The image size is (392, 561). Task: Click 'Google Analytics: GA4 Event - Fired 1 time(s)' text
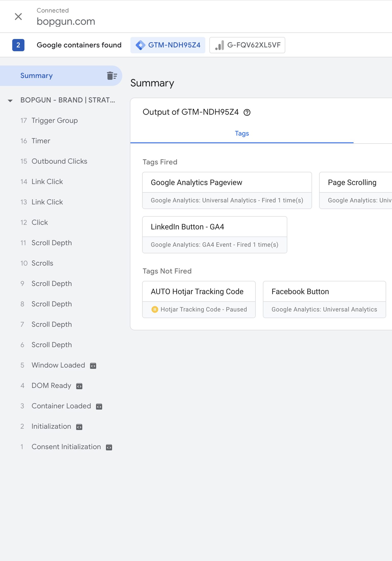[x=214, y=245]
